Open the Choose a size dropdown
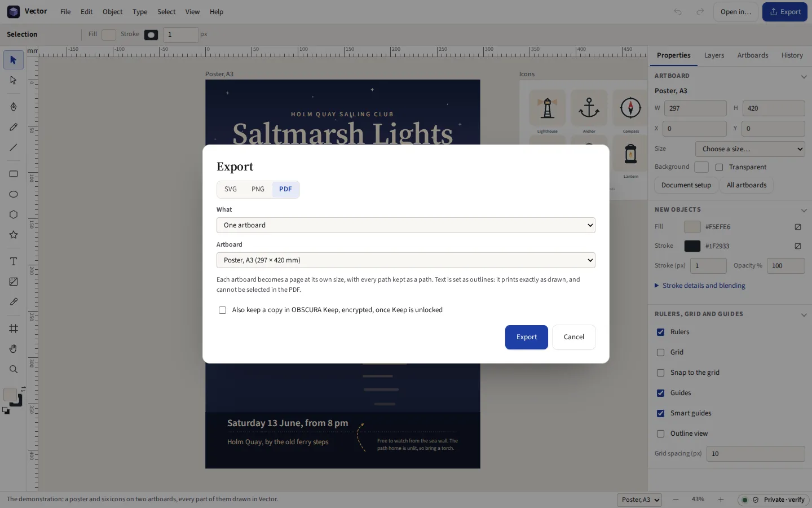 [x=750, y=149]
